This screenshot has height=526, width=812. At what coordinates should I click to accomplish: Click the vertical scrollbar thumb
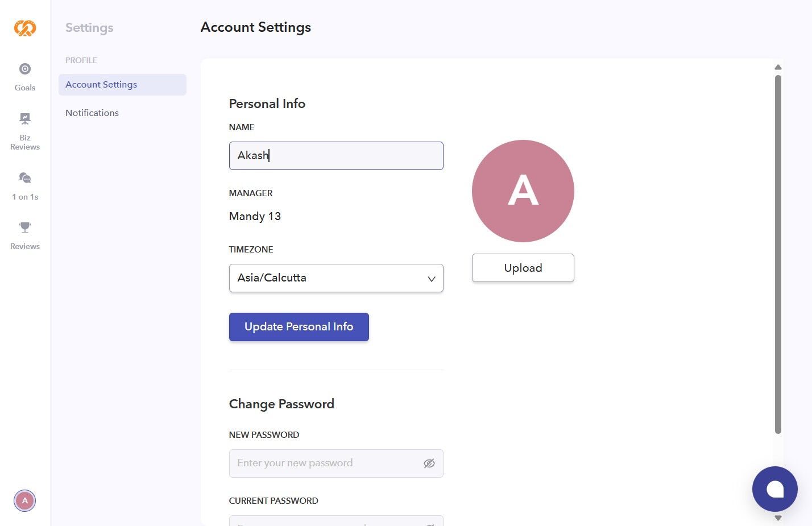(x=778, y=254)
